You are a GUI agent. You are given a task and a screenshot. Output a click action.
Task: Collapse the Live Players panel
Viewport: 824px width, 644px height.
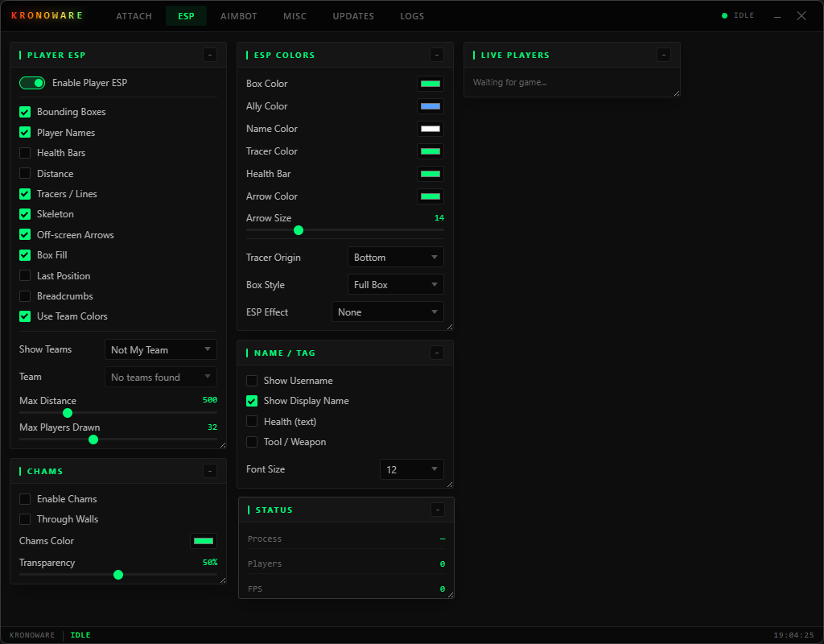pos(664,55)
